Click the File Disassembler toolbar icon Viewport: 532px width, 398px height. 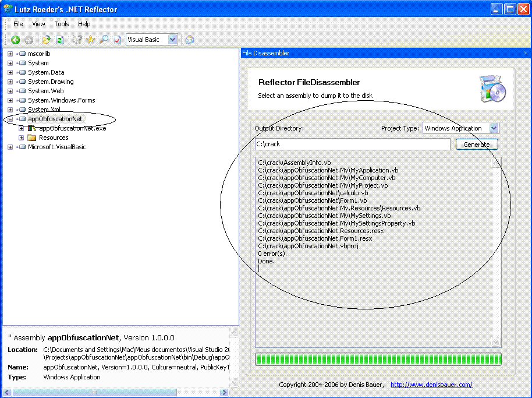(x=190, y=40)
